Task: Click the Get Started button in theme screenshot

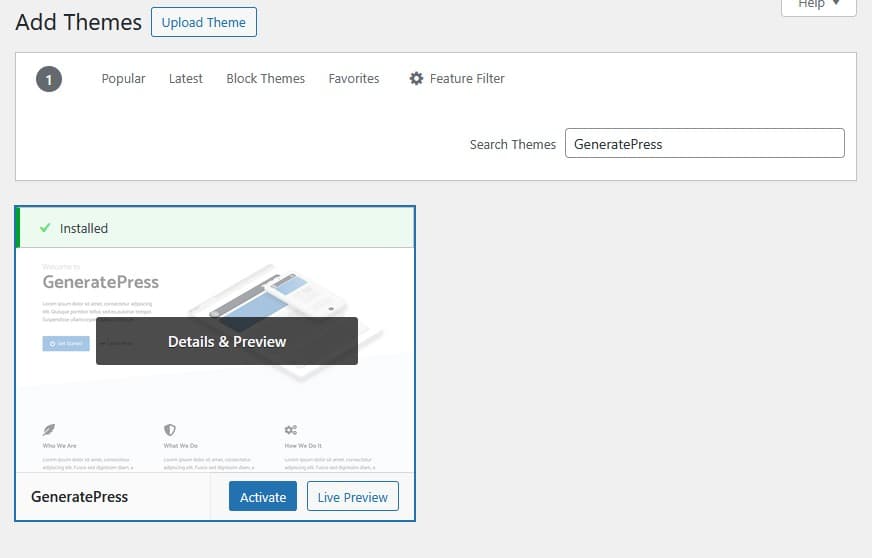Action: (65, 343)
